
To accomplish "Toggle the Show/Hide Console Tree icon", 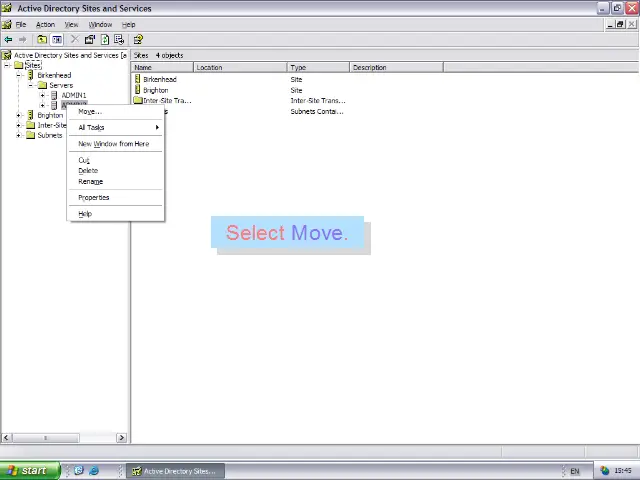I will coord(57,40).
